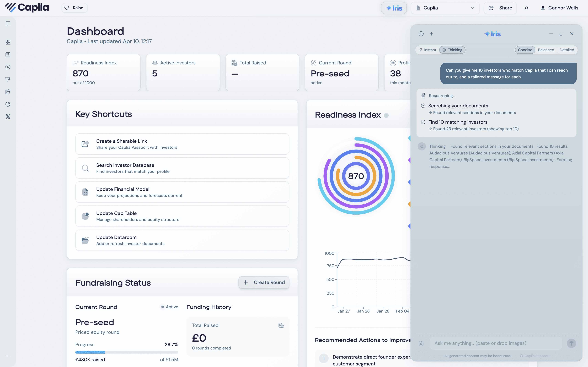The height and width of the screenshot is (367, 588).
Task: Click the Find 10 matching investors step
Action: [x=458, y=122]
